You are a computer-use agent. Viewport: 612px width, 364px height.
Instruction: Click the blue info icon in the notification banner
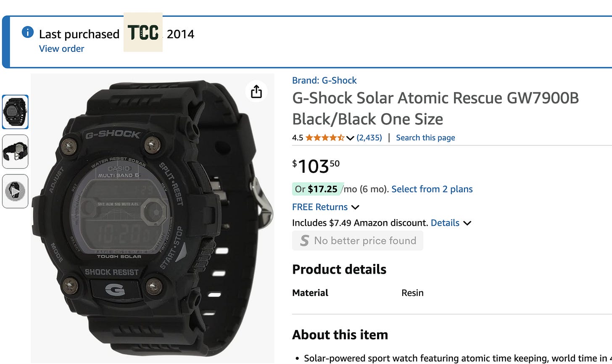(27, 32)
